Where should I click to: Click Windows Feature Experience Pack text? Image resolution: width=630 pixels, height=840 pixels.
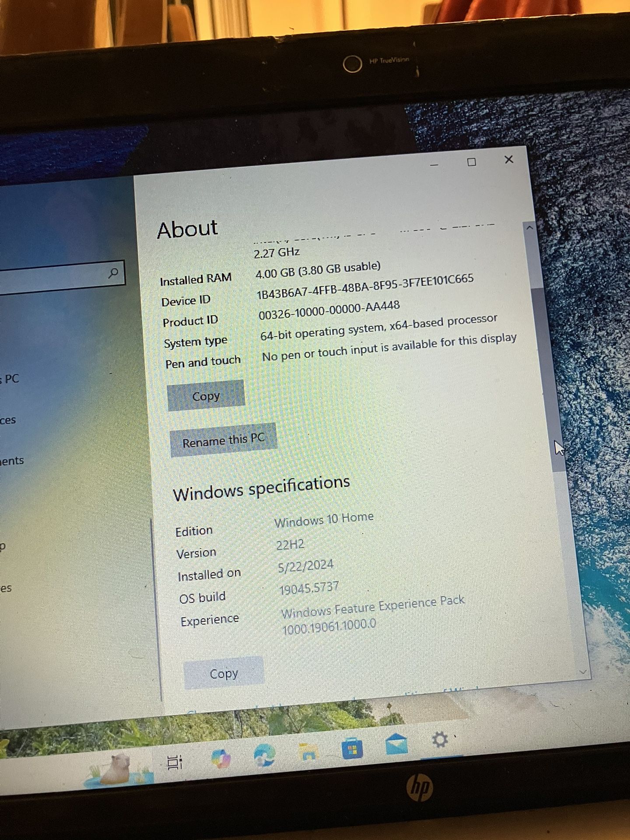[x=373, y=606]
